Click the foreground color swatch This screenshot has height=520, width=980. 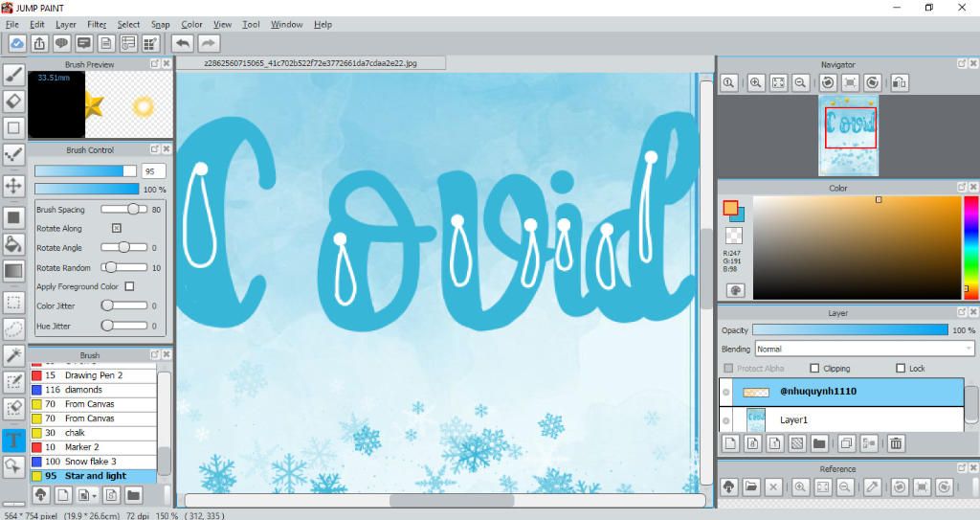click(x=730, y=208)
